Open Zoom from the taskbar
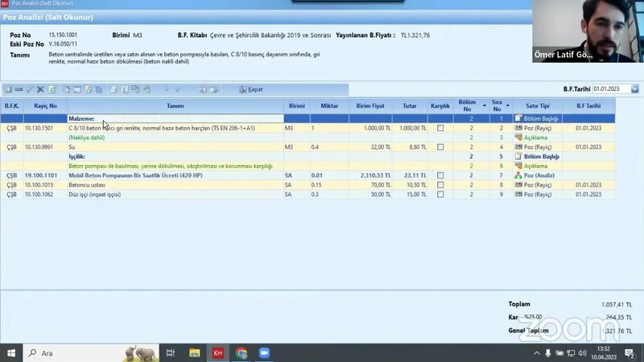Viewport: 644px width, 362px height. pyautogui.click(x=264, y=353)
